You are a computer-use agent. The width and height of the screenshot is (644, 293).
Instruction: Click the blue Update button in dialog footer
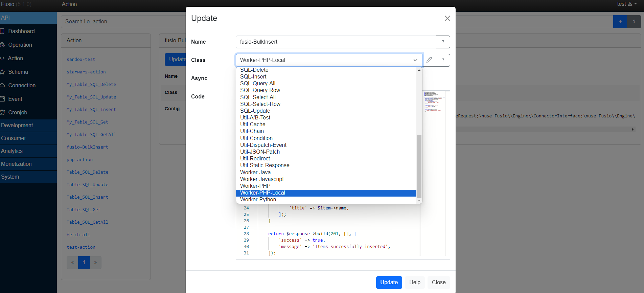point(389,282)
